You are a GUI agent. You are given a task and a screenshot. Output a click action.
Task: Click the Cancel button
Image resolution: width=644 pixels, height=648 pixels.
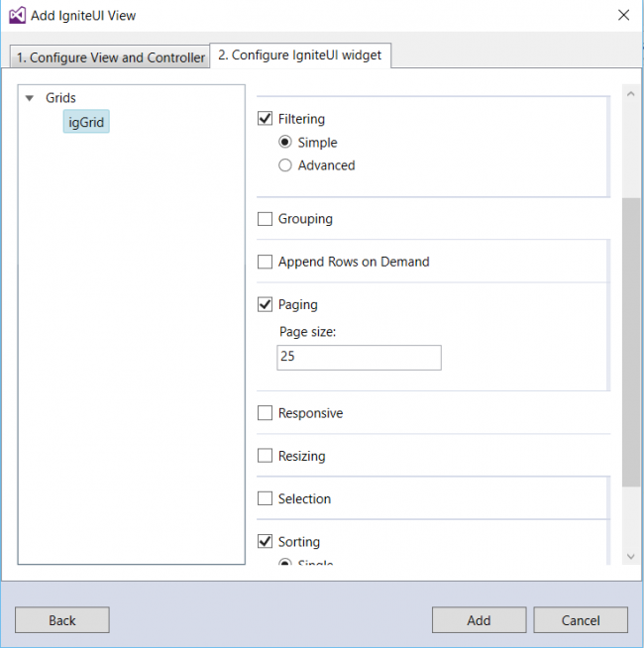click(x=581, y=620)
